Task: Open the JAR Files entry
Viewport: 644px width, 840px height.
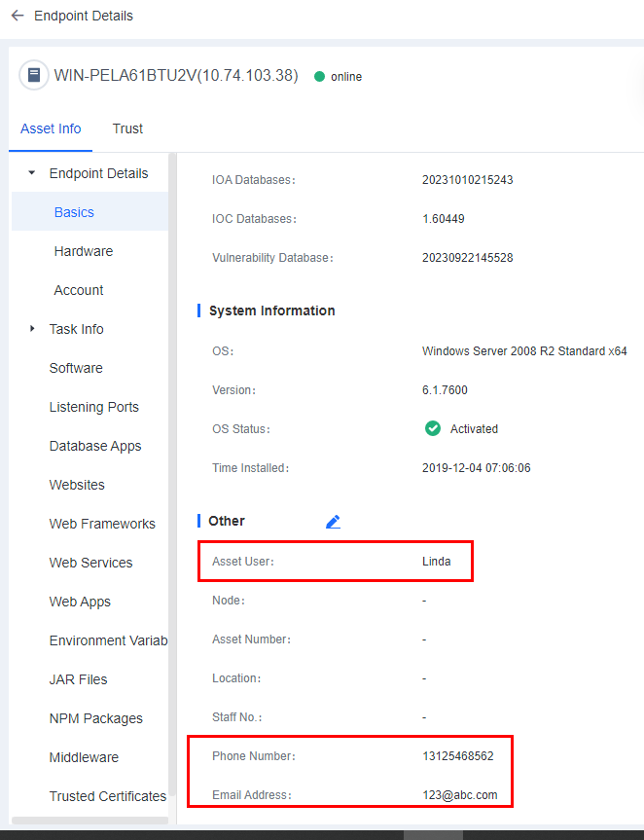Action: click(79, 679)
